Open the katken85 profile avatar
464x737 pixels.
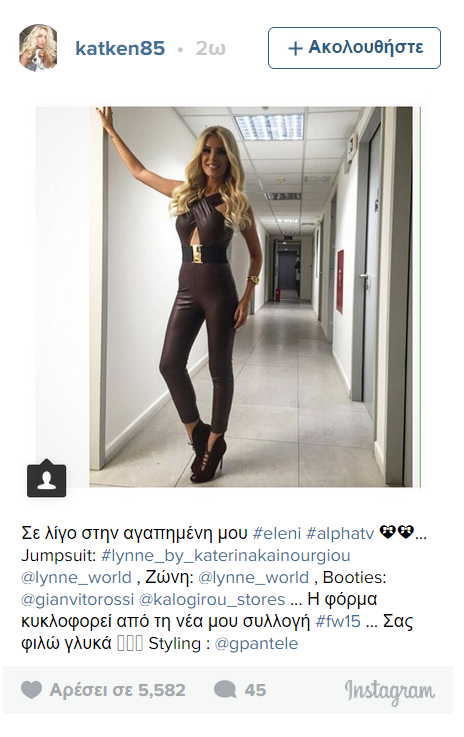[x=38, y=48]
